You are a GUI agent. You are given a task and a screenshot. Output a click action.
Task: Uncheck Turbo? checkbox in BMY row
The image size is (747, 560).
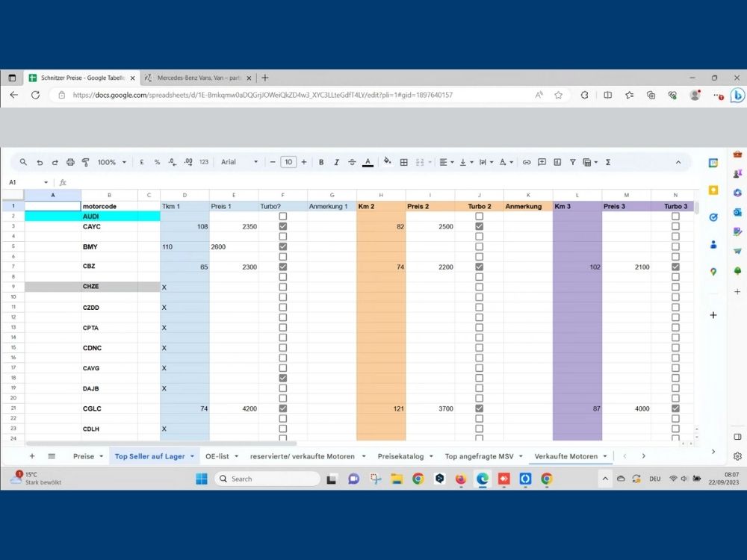(282, 246)
